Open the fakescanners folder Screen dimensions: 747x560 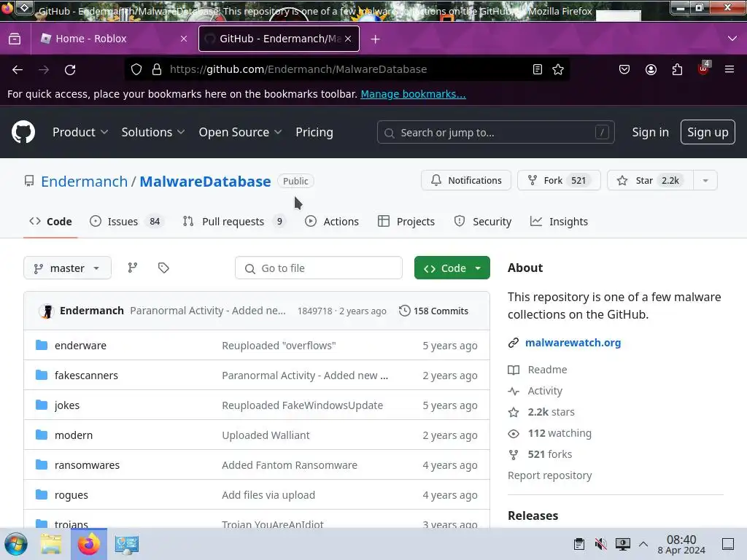[86, 376]
